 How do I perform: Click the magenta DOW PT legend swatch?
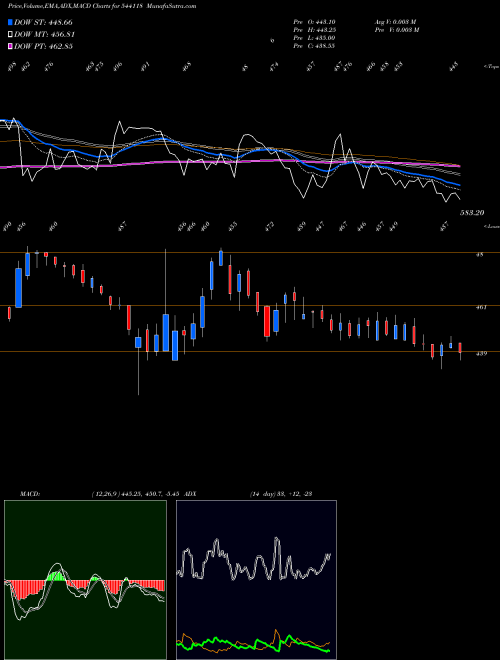(x=11, y=46)
